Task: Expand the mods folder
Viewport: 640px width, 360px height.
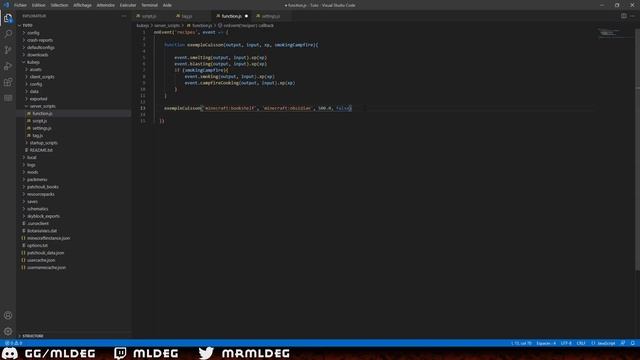Action: (33, 172)
